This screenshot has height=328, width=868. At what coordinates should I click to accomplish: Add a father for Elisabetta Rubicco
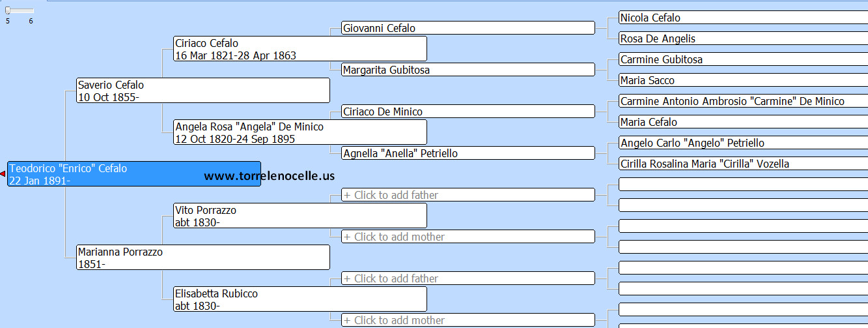pos(468,278)
